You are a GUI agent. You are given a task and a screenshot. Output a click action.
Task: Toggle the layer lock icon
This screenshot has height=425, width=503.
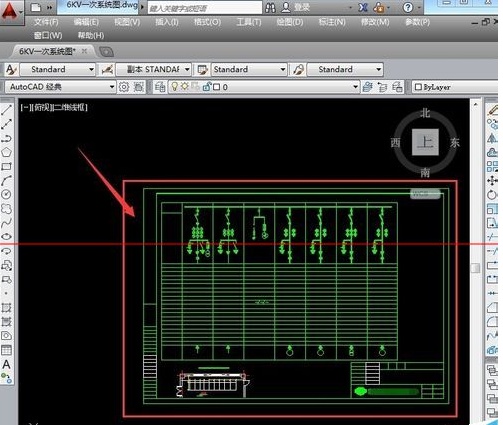pyautogui.click(x=207, y=87)
